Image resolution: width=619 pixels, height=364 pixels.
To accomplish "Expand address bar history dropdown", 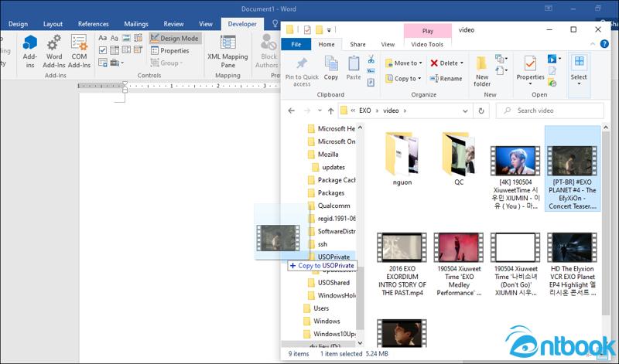I will [465, 111].
